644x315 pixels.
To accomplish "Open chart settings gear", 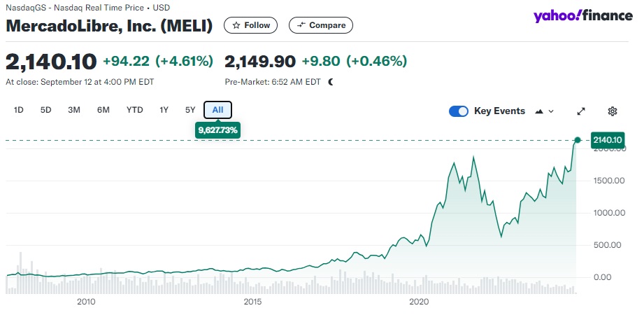I will click(613, 111).
